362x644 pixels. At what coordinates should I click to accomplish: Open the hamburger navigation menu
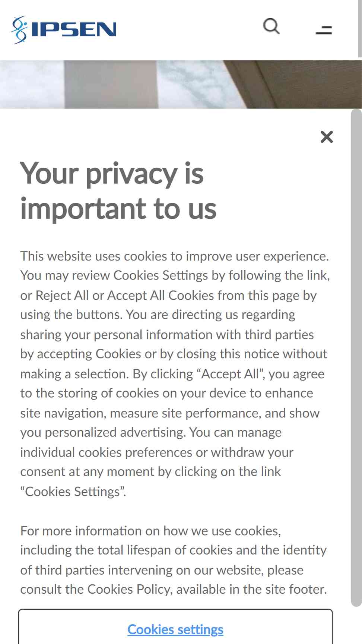324,30
